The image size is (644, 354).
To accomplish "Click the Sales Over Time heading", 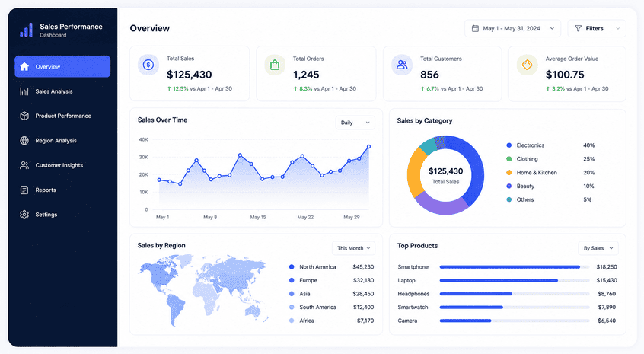I will (162, 120).
